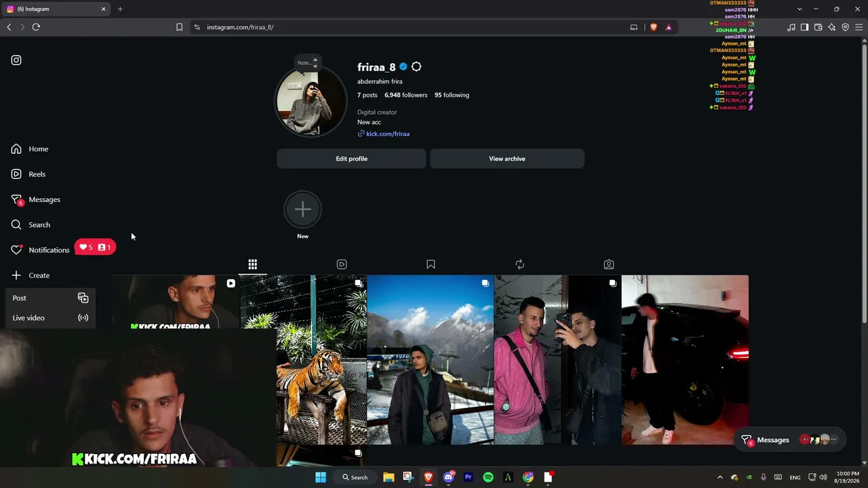Viewport: 868px width, 488px height.
Task: Open Reels from the sidebar
Action: pyautogui.click(x=28, y=174)
